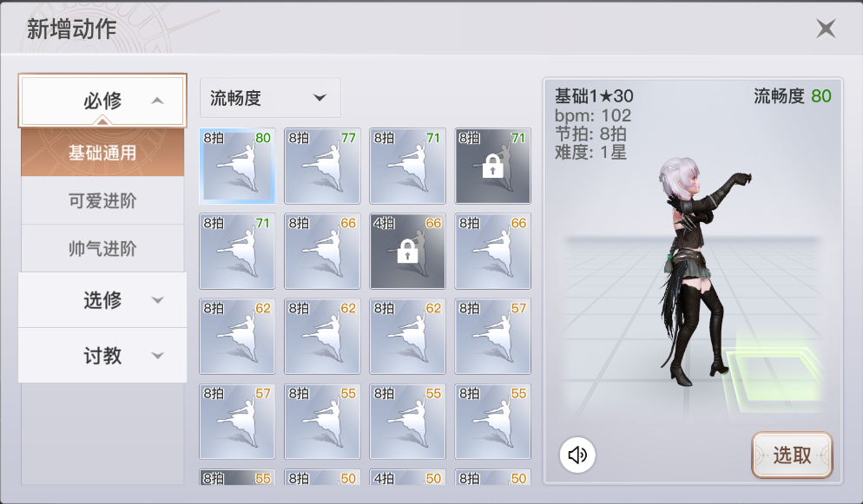
Task: Click the locked 8拍 move with fluency 71
Action: coord(493,166)
